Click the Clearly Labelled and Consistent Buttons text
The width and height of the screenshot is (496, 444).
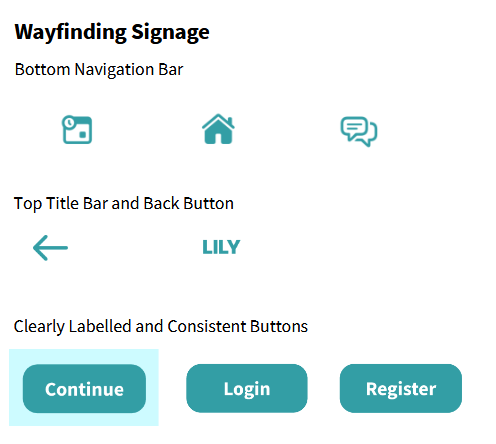point(161,327)
